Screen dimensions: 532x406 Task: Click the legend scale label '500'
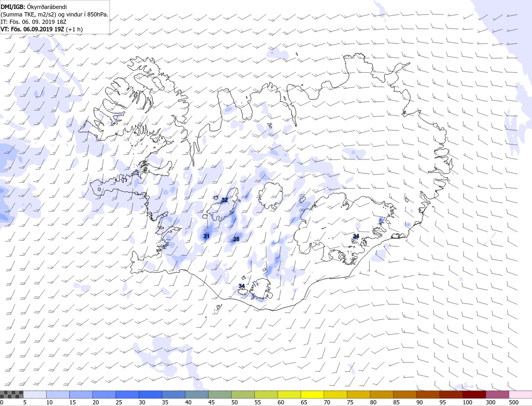point(513,402)
